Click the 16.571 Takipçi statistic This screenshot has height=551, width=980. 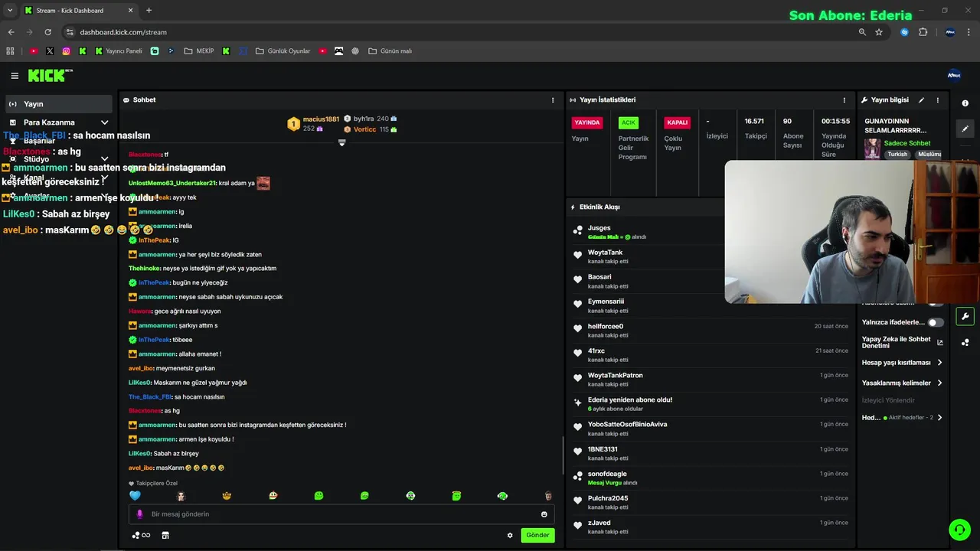(x=756, y=128)
